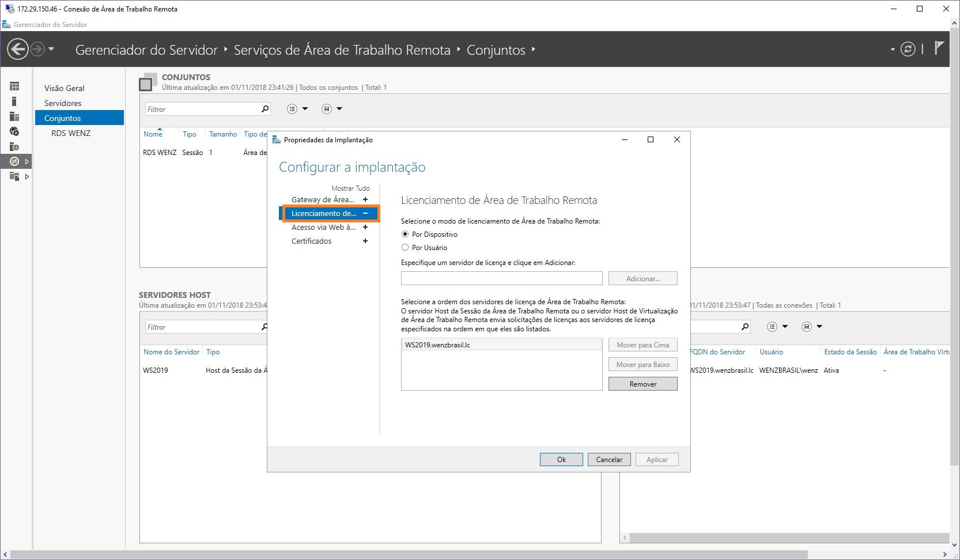Sort Servidores Host by the Tipo column

pyautogui.click(x=213, y=352)
